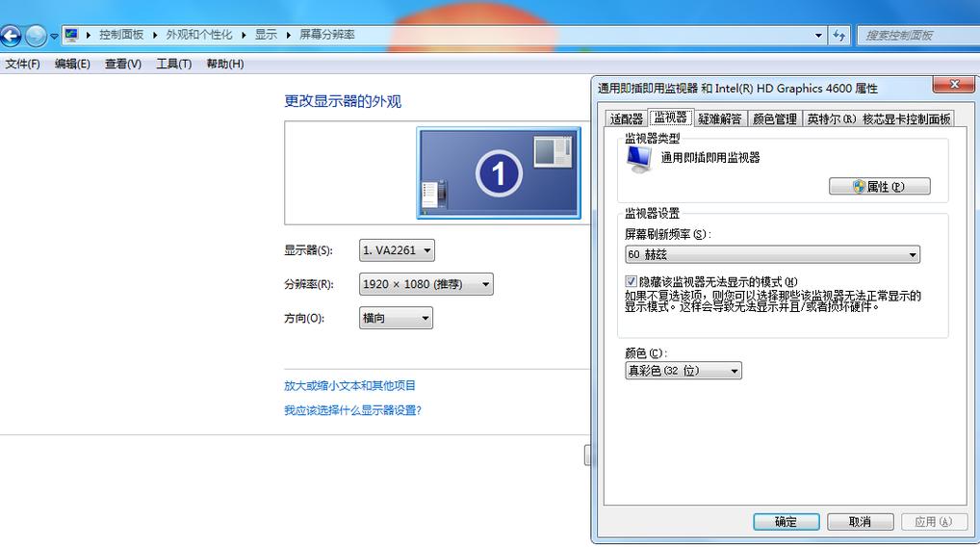This screenshot has height=547, width=980.
Task: Expand arrow after 外观和个性化 breadcrumb
Action: [x=244, y=35]
